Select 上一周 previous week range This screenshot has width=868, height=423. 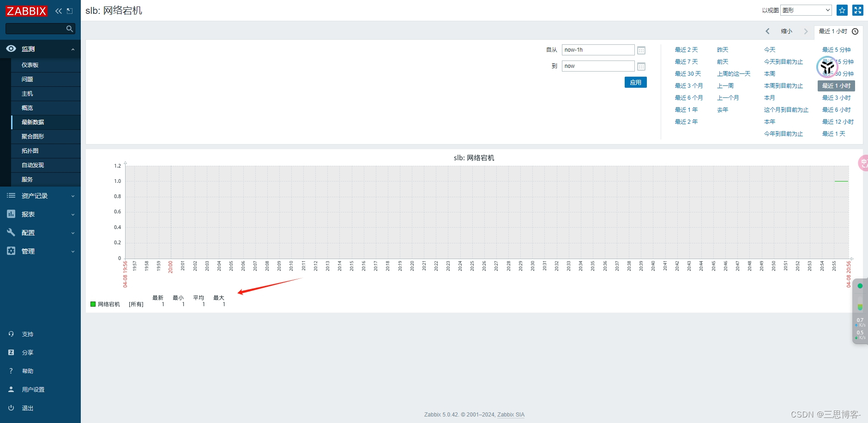coord(725,85)
